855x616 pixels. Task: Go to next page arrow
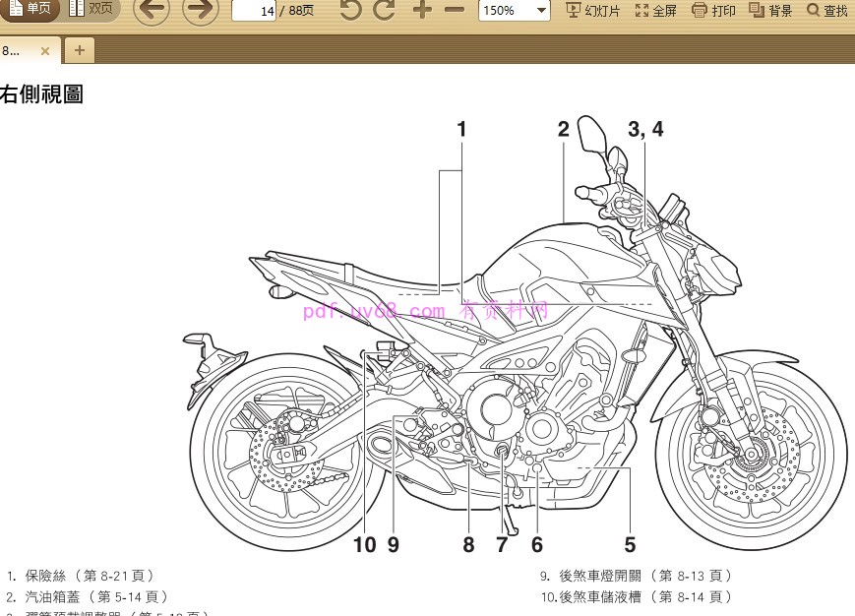[x=201, y=11]
